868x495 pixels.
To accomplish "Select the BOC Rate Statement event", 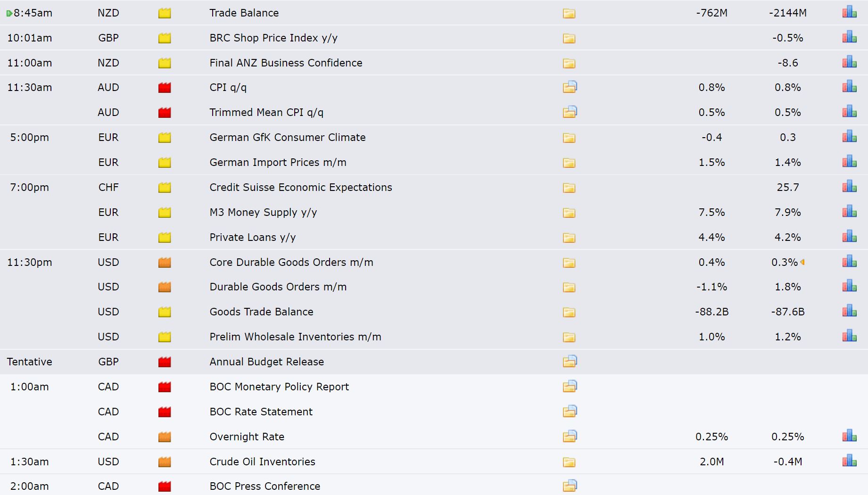I will coord(261,412).
